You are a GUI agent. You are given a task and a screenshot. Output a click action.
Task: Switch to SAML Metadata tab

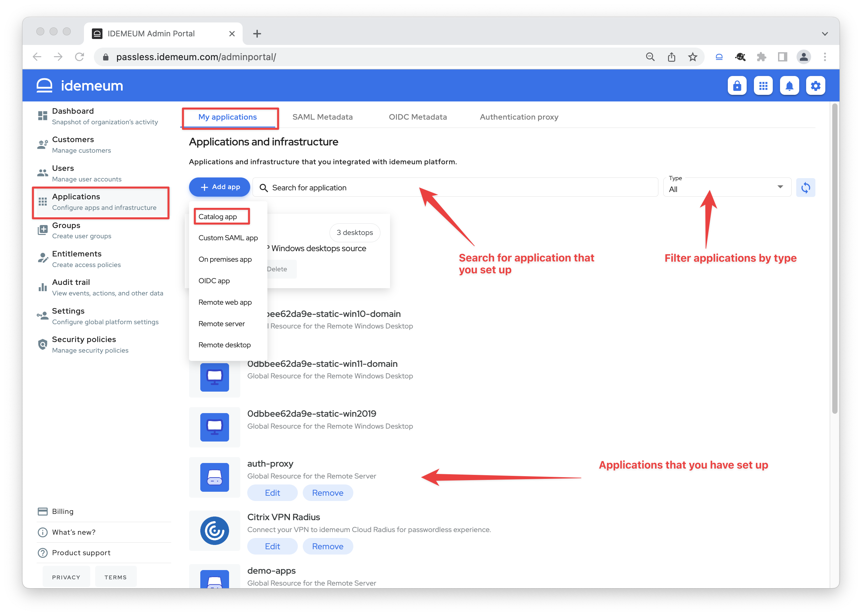(x=323, y=117)
